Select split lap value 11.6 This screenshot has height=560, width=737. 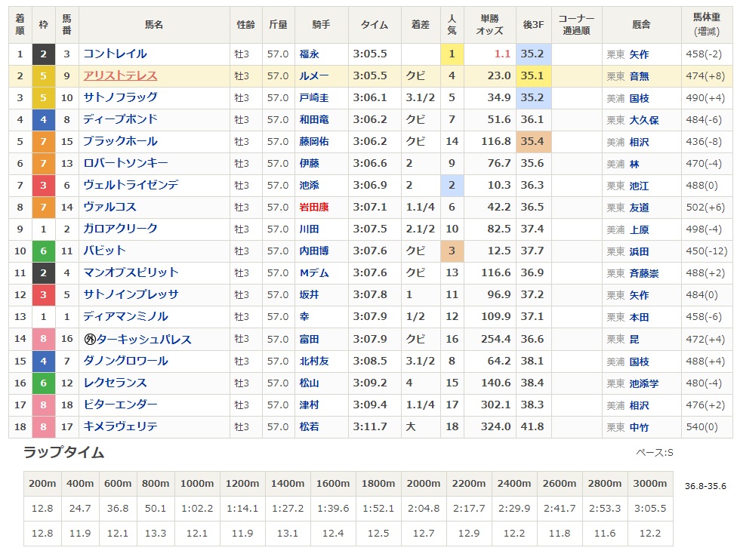604,534
